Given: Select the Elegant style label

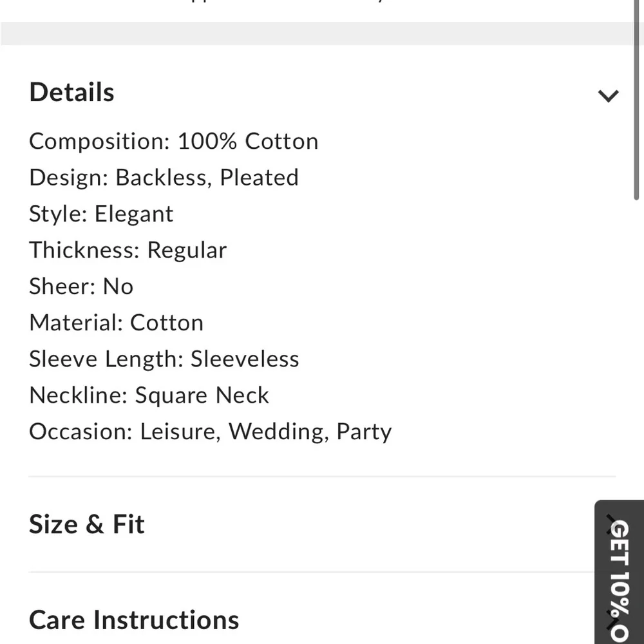Looking at the screenshot, I should point(134,213).
